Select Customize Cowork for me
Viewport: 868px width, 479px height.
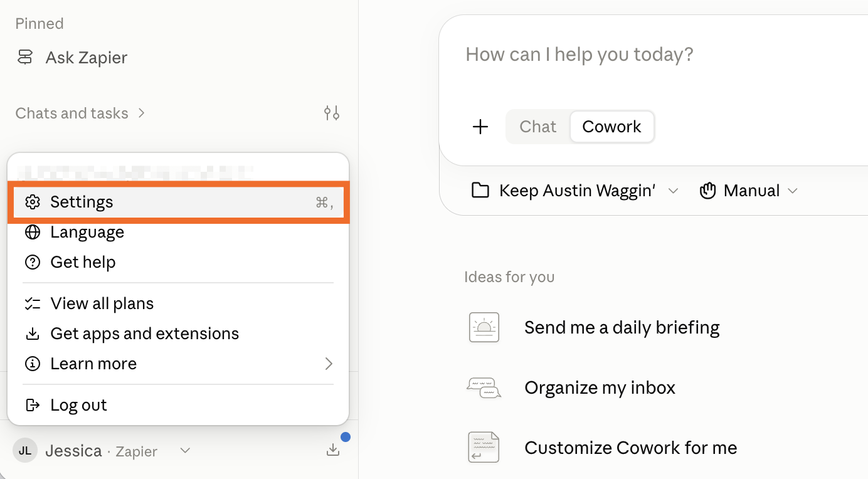631,448
